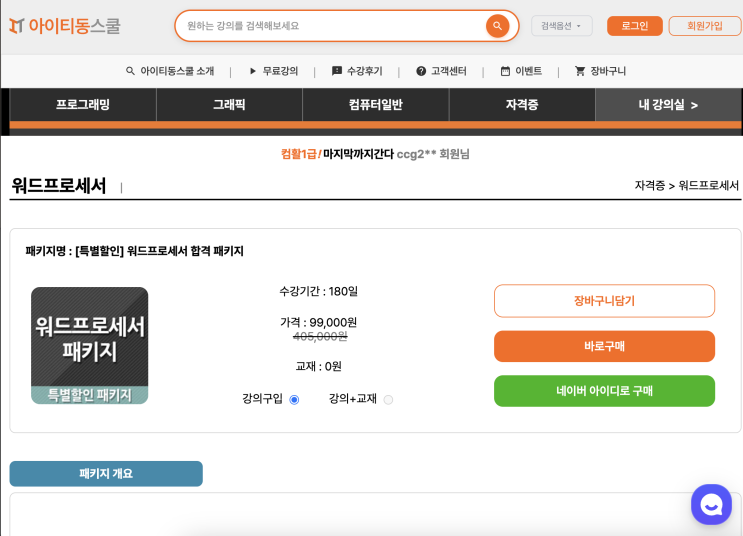Open the 컴퓨터일반 category menu
The image size is (743, 536).
pos(376,104)
